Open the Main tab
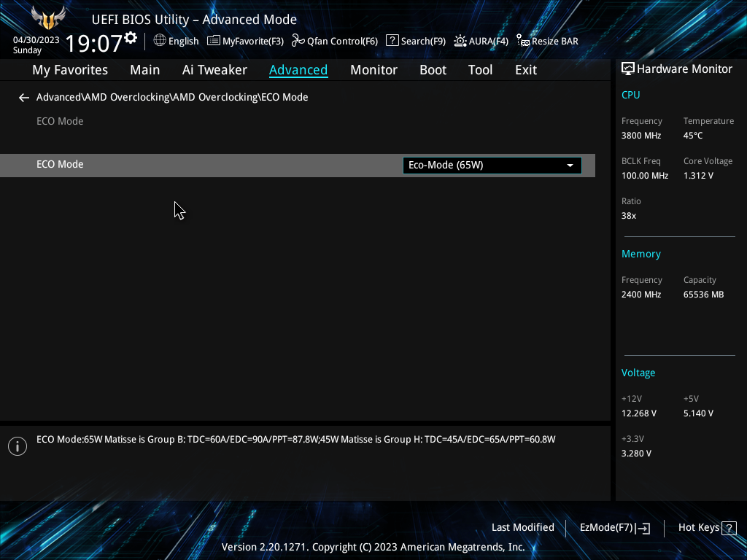Screen dimensions: 747x560 pyautogui.click(x=145, y=70)
